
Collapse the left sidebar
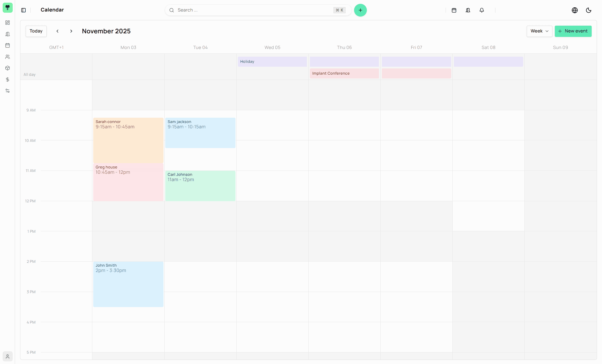tap(24, 10)
